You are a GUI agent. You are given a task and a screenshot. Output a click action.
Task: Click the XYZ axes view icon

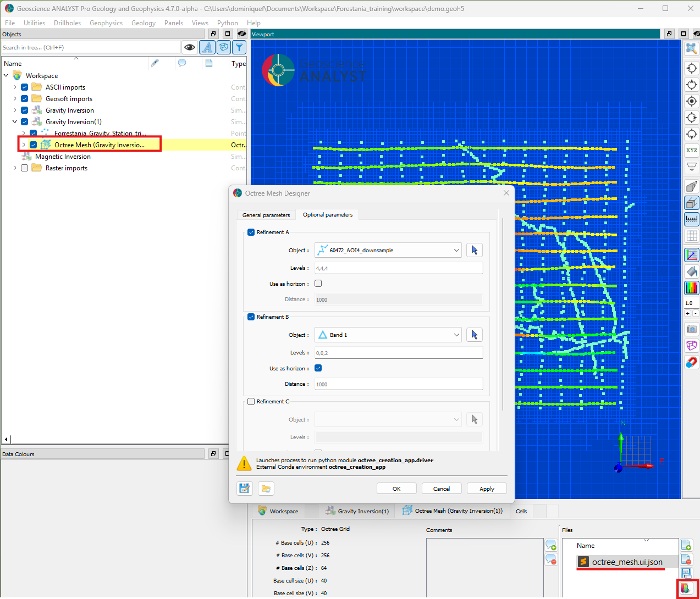[x=691, y=150]
